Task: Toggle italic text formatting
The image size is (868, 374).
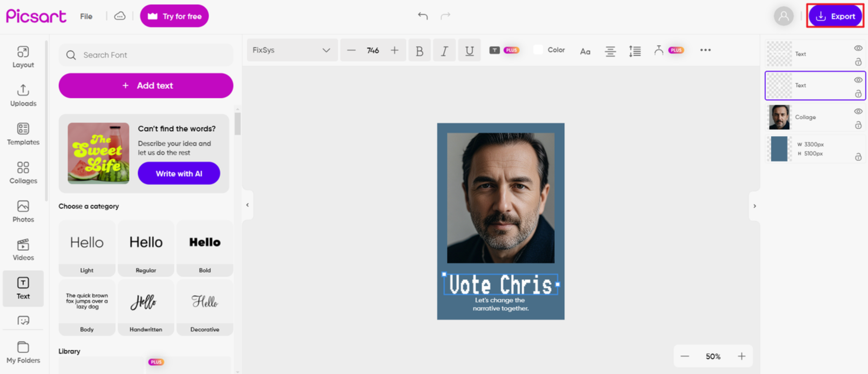Action: tap(444, 51)
